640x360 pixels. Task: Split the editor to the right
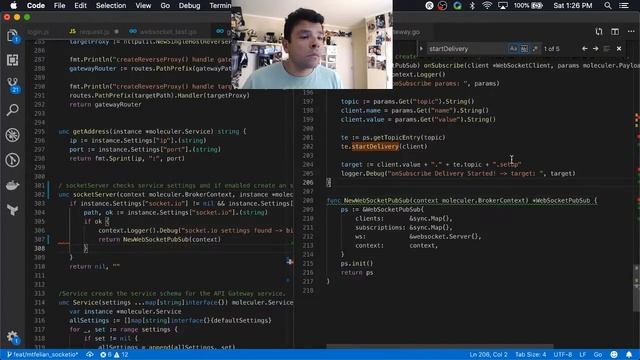coord(615,31)
